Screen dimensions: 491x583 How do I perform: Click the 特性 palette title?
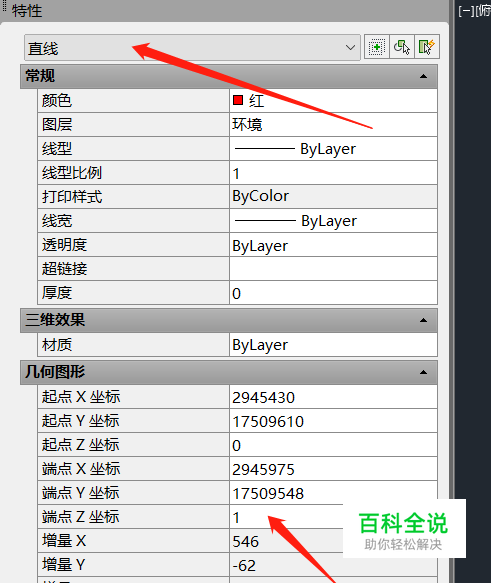(27, 10)
